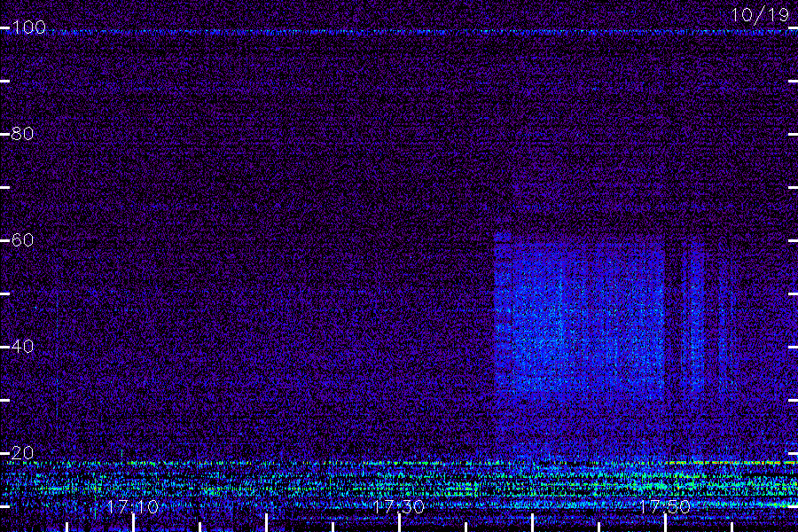Click the 80 frequency axis label
Screen dimensions: 798x532
(x=22, y=133)
